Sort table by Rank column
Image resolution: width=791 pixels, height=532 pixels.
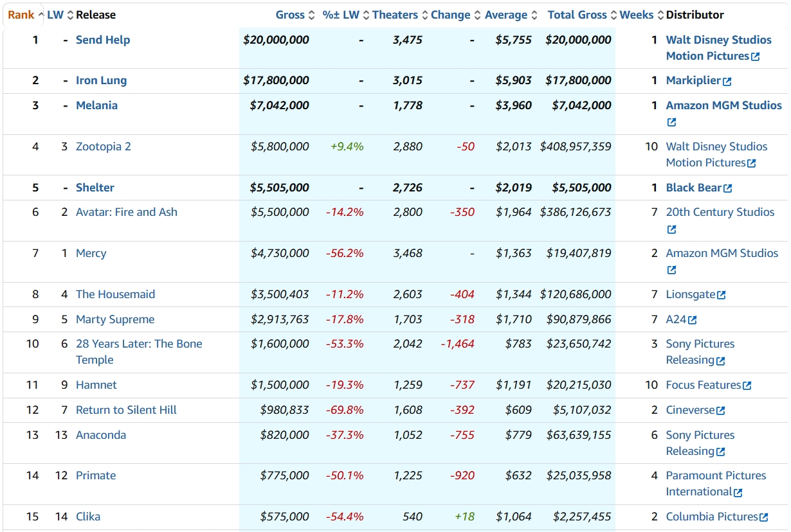click(21, 15)
